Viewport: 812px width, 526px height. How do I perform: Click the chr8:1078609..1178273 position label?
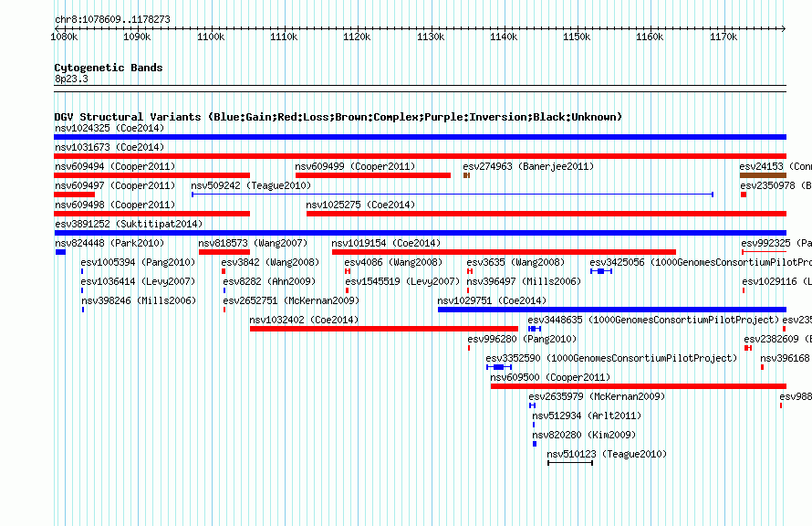[112, 19]
